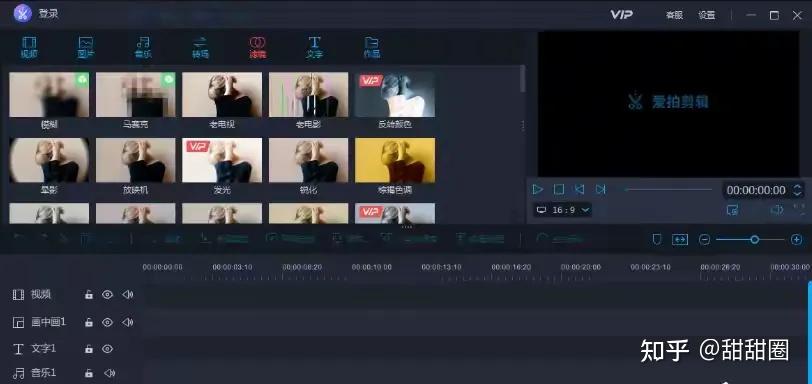Select the 文字1 track T icon
Image resolution: width=812 pixels, height=384 pixels.
pyautogui.click(x=19, y=349)
